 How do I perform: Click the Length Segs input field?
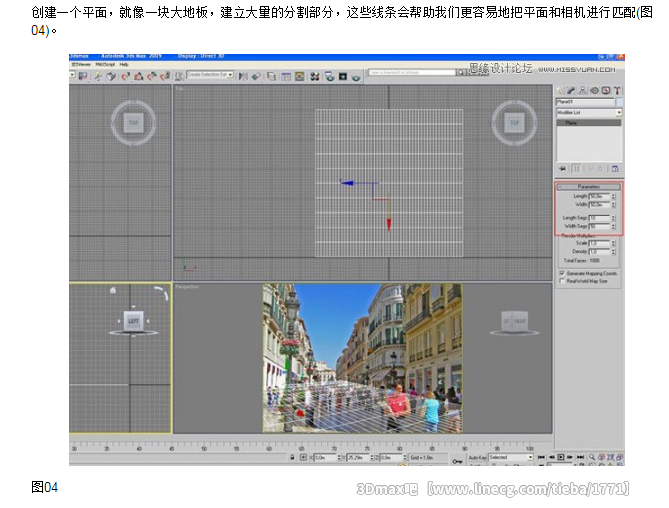tap(599, 218)
